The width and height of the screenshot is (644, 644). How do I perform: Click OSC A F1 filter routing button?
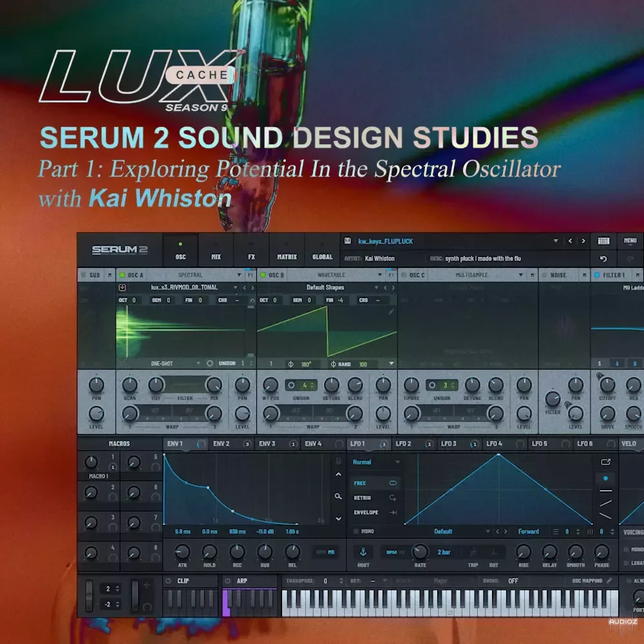250,275
